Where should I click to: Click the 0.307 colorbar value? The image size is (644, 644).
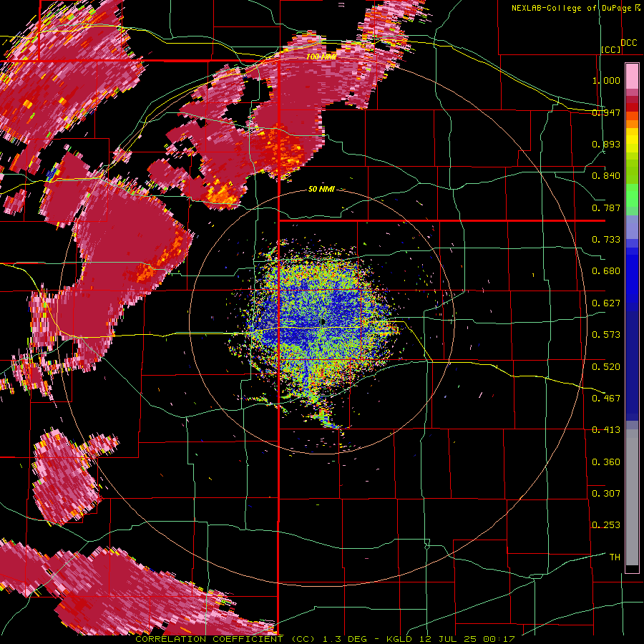606,494
